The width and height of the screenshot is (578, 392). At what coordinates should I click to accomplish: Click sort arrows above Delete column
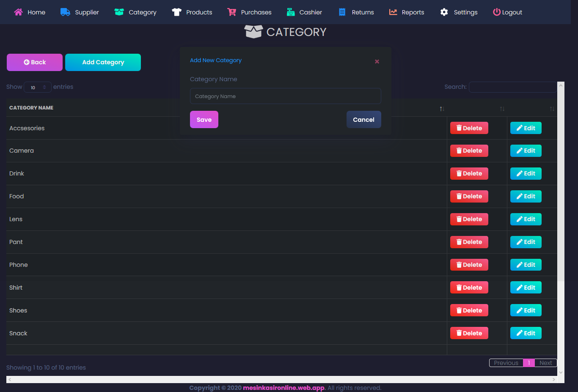[x=502, y=109]
